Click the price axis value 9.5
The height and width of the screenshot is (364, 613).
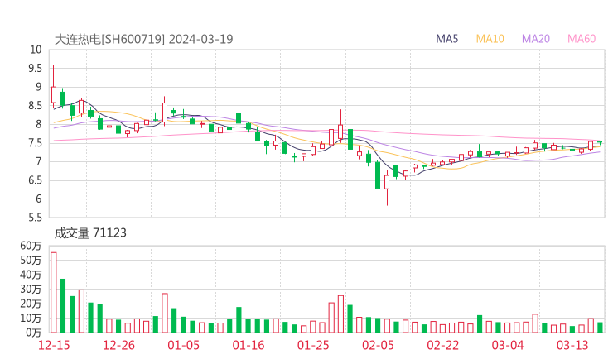point(35,69)
